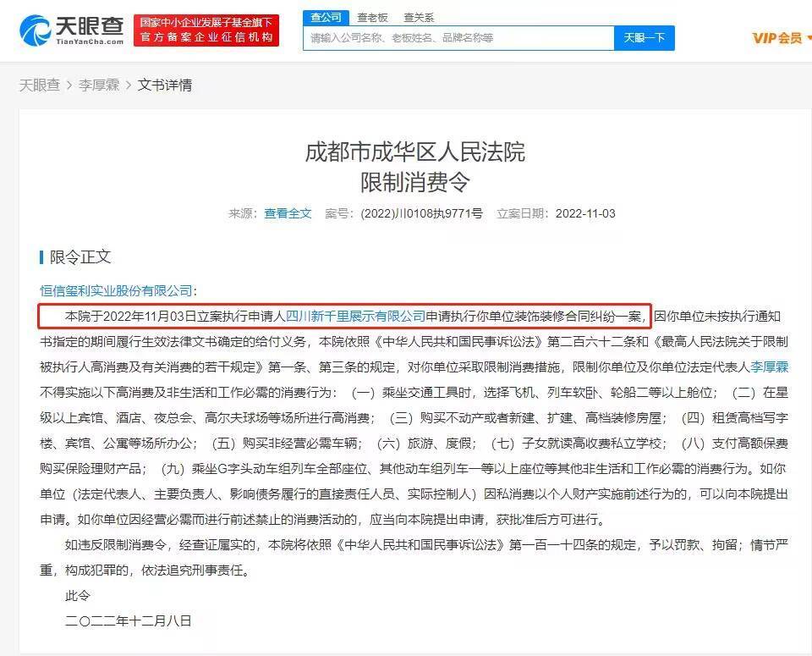Select the case number (2022)川0108执9771号
This screenshot has width=812, height=656.
(x=421, y=213)
